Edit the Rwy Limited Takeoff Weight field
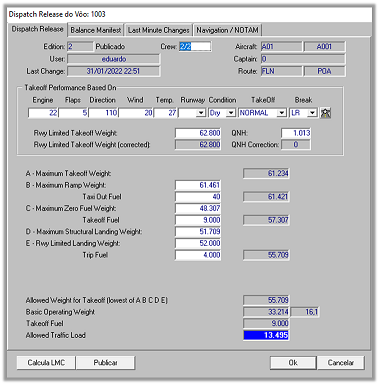This screenshot has height=385, width=379. click(198, 133)
